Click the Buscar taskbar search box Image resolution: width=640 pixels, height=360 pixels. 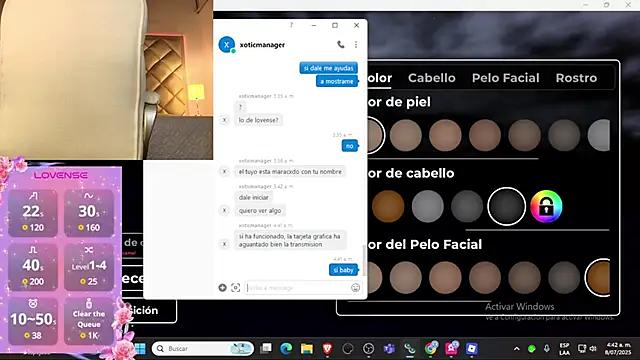click(x=203, y=348)
